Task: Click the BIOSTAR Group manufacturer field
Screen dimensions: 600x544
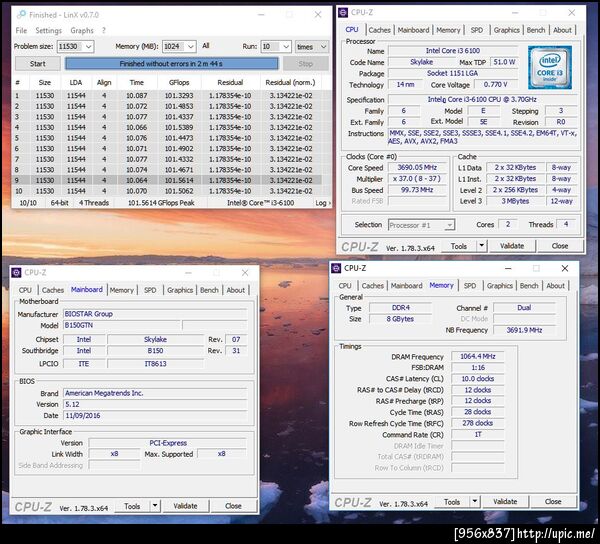Action: click(x=155, y=314)
